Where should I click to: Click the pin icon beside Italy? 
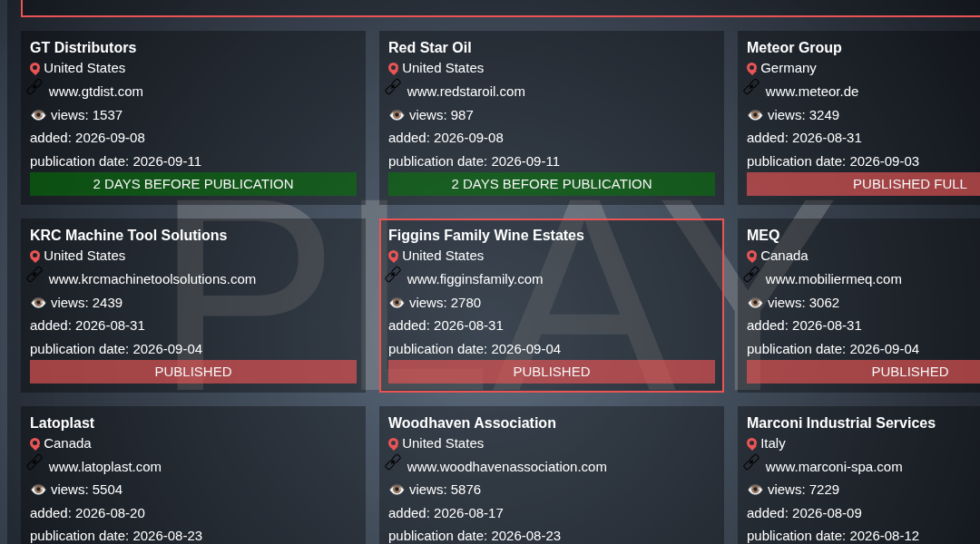tap(752, 444)
